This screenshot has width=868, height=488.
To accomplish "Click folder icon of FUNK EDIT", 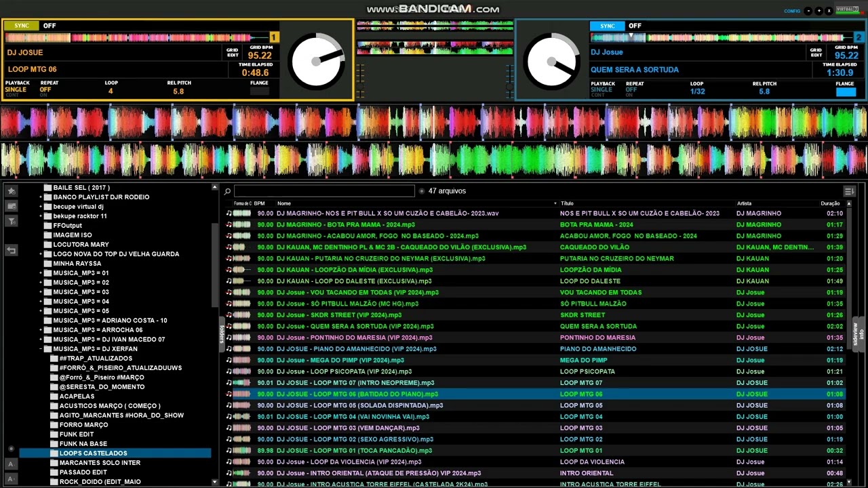I will [x=54, y=434].
